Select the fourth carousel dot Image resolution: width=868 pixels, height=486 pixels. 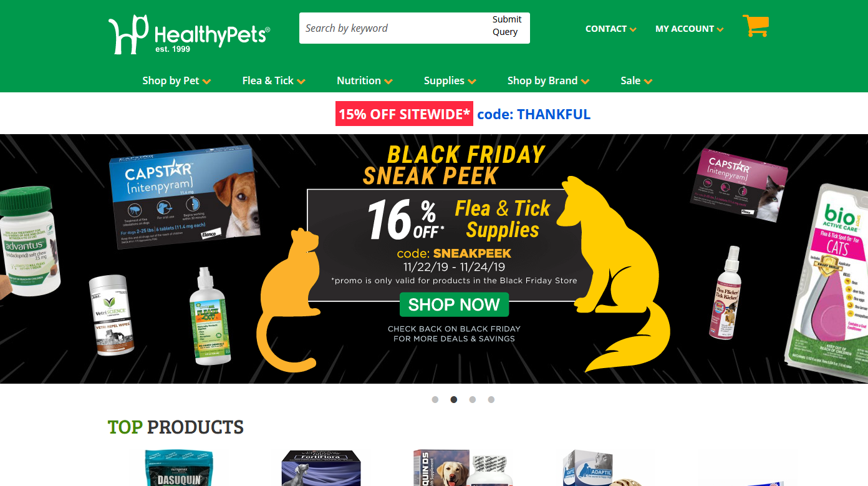point(491,400)
